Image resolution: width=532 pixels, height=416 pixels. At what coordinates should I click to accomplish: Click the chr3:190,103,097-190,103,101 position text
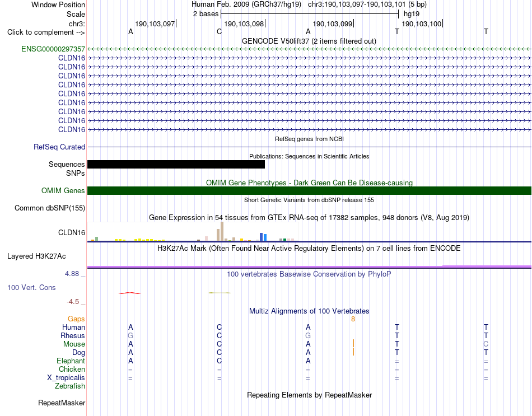(357, 4)
